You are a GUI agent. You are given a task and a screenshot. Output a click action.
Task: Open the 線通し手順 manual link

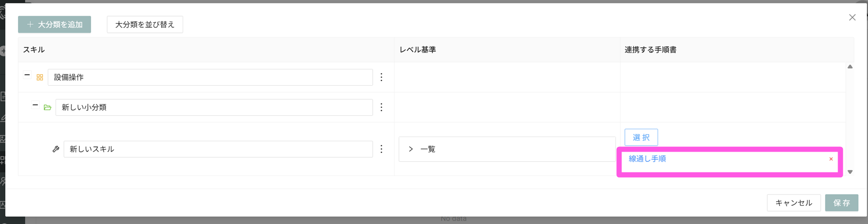coord(647,159)
